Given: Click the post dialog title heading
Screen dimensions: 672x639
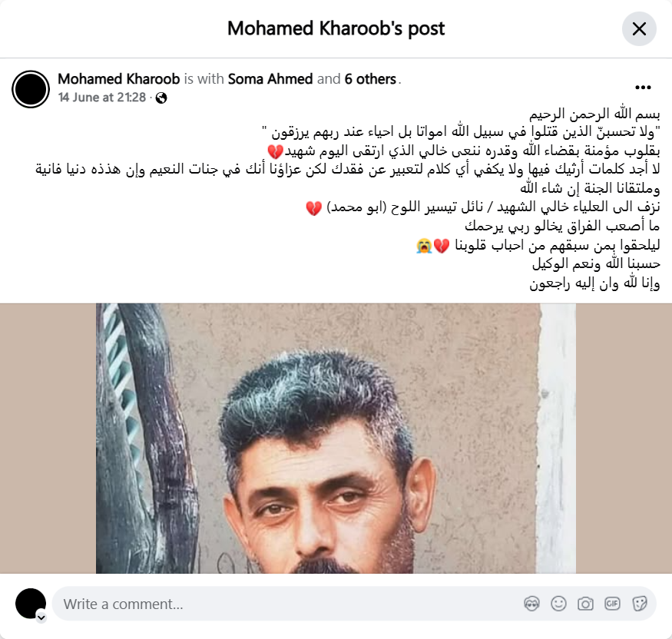Looking at the screenshot, I should point(336,29).
